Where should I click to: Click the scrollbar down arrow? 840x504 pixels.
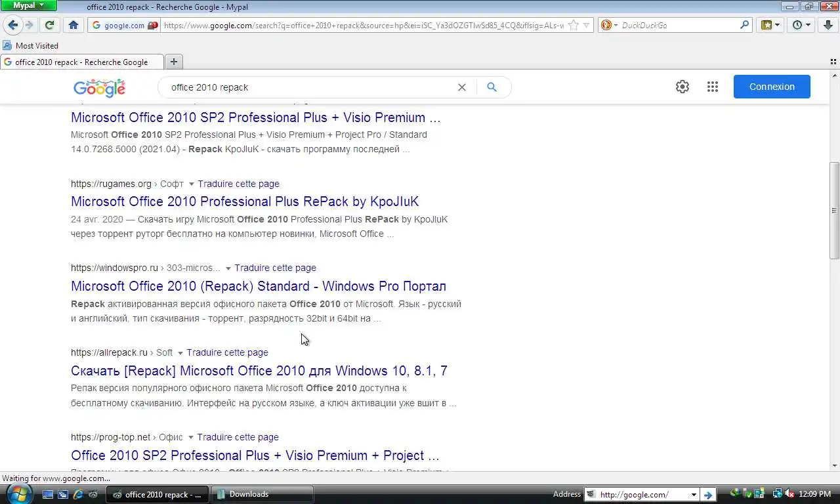click(834, 466)
